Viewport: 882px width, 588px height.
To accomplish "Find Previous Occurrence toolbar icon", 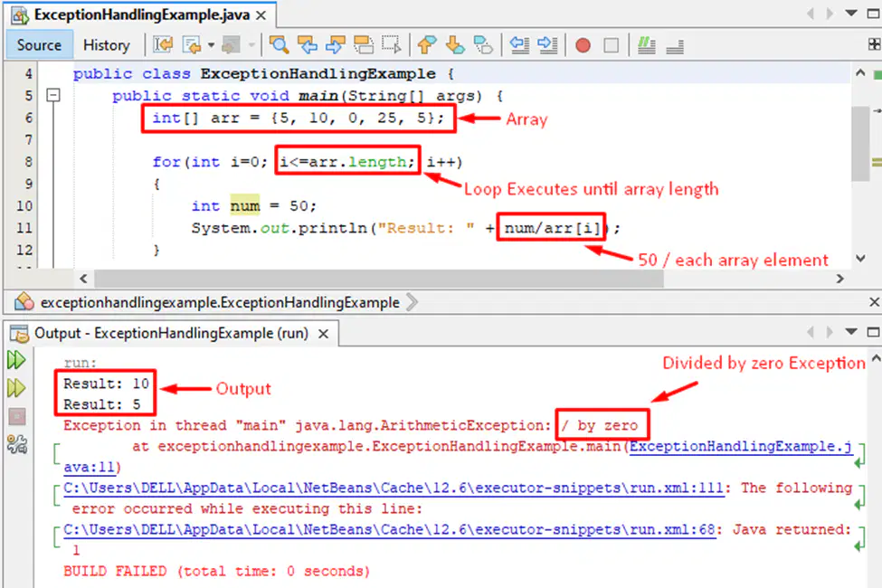I will (x=308, y=44).
